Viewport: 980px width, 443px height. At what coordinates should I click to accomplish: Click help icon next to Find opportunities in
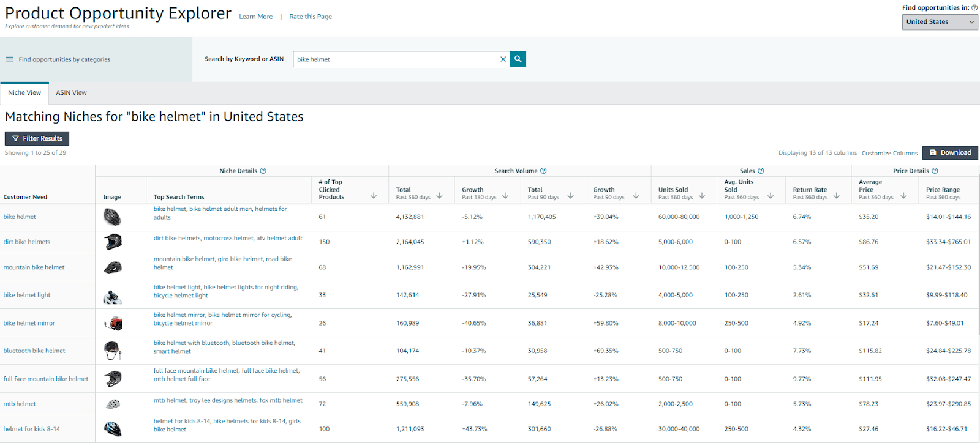pos(974,8)
